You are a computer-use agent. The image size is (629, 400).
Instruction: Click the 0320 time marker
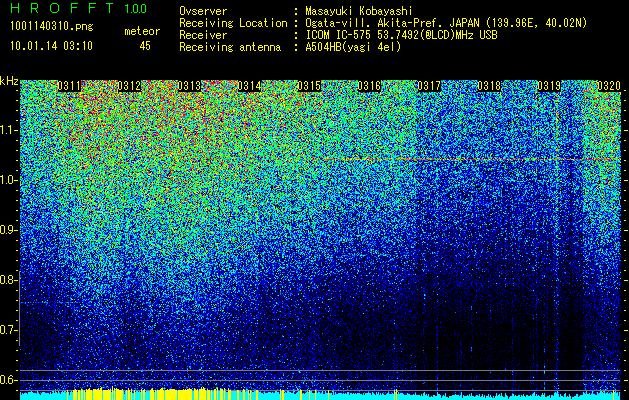pyautogui.click(x=609, y=86)
